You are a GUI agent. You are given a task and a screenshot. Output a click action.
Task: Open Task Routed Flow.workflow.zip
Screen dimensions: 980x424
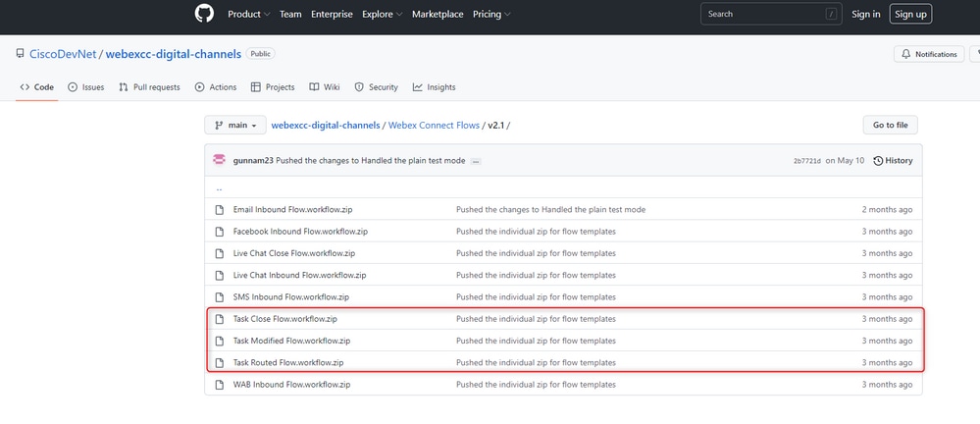(288, 363)
